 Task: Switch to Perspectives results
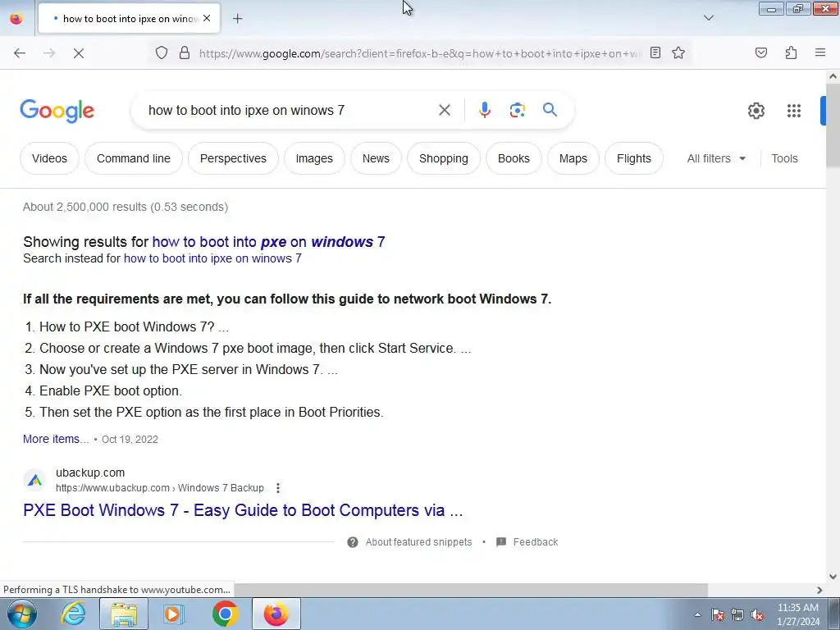(x=233, y=158)
